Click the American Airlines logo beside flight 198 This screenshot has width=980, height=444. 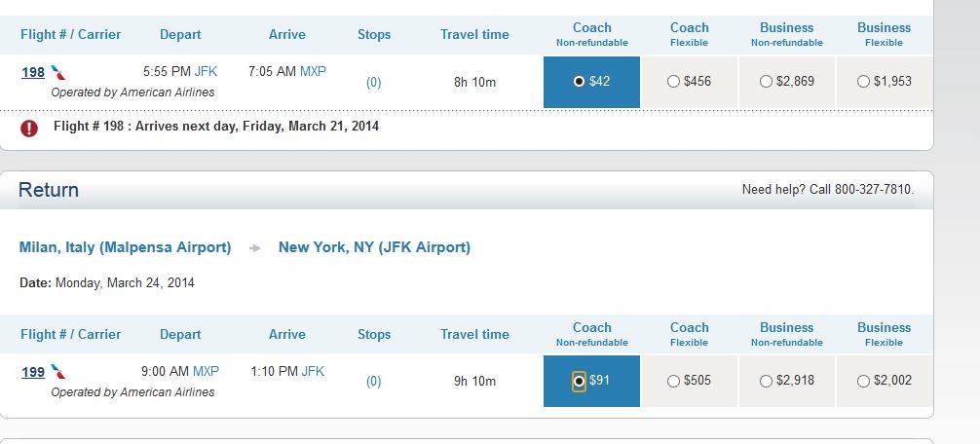pyautogui.click(x=58, y=72)
